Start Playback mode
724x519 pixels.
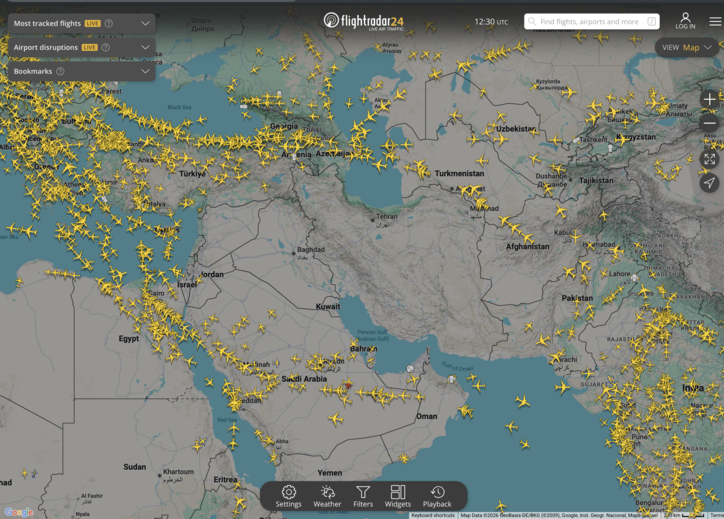click(x=437, y=496)
